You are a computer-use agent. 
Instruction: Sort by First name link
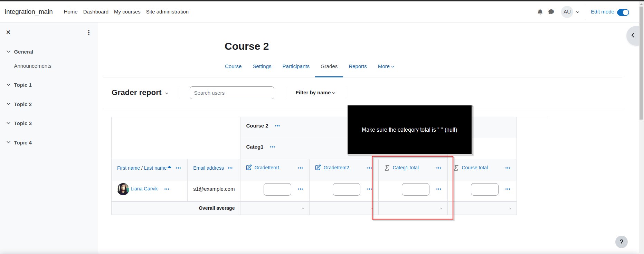coord(129,168)
